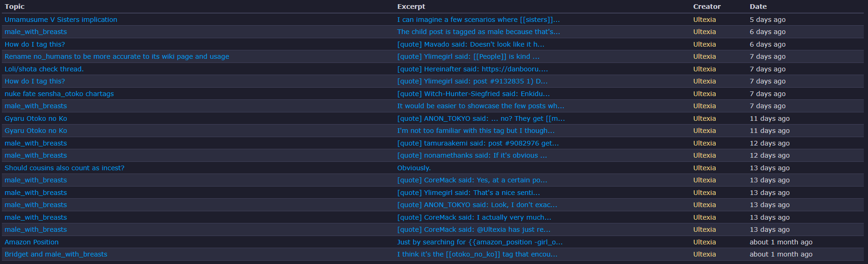Open the excerpt "Just by searching for amazon_position"
868x264 pixels.
click(x=479, y=242)
